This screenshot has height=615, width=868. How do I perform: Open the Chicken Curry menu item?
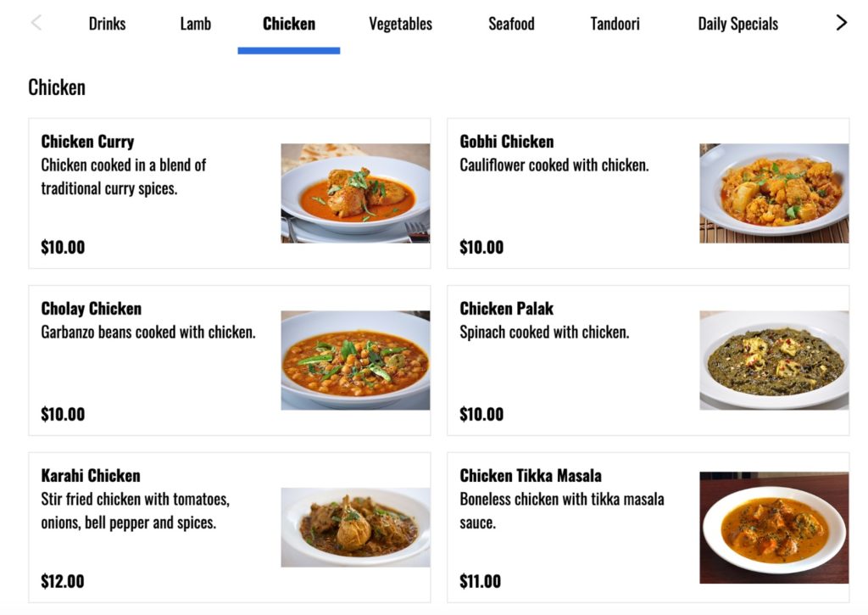click(229, 191)
